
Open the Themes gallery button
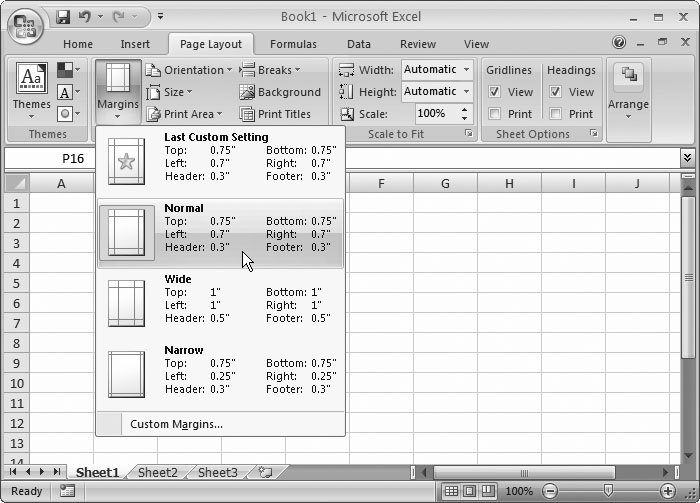[31, 89]
